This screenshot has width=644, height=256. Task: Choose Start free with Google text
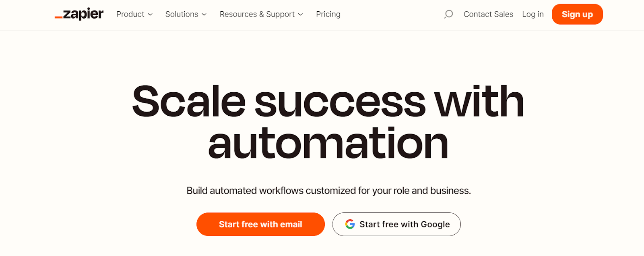tap(405, 224)
